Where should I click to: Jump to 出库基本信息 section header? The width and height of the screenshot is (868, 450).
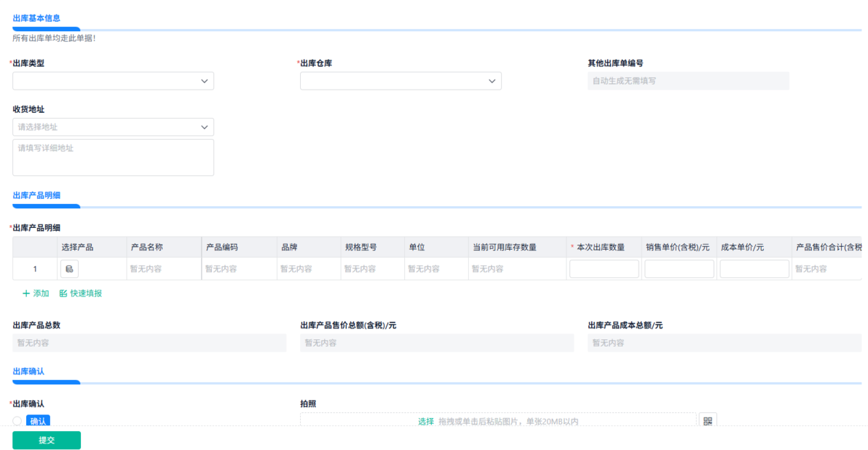click(x=36, y=18)
